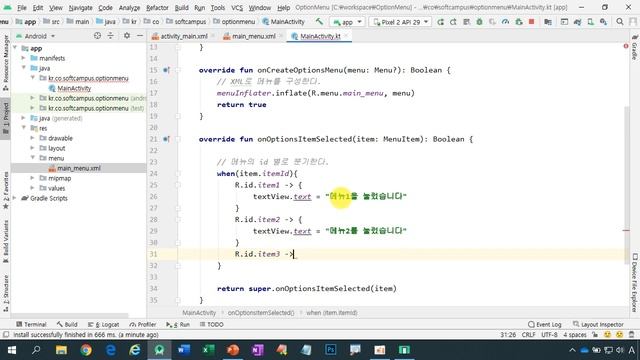This screenshot has width=640, height=360.
Task: Click override gutter icon on line 21
Action: click(166, 139)
